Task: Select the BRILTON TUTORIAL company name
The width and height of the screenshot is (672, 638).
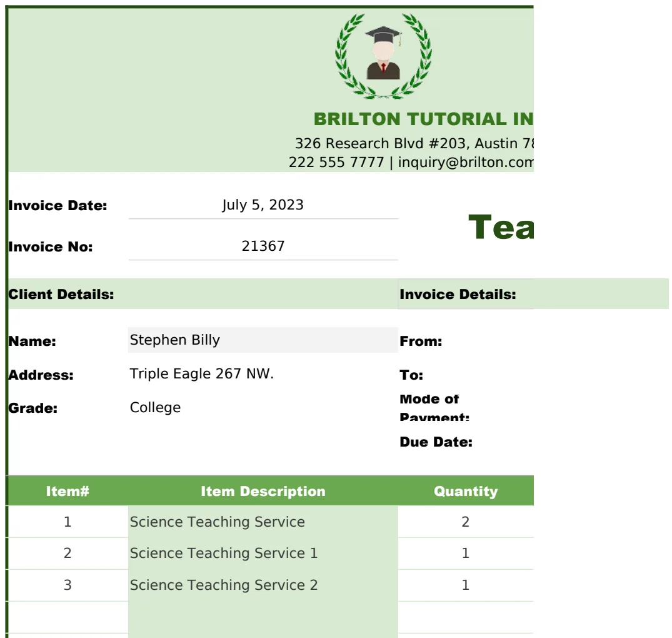Action: coord(423,119)
